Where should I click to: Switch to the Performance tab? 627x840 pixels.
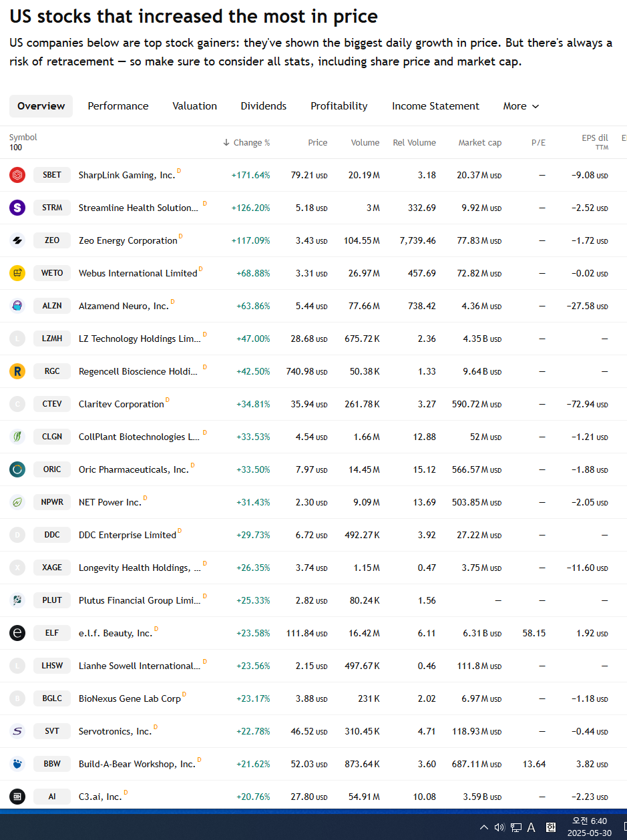[x=118, y=106]
